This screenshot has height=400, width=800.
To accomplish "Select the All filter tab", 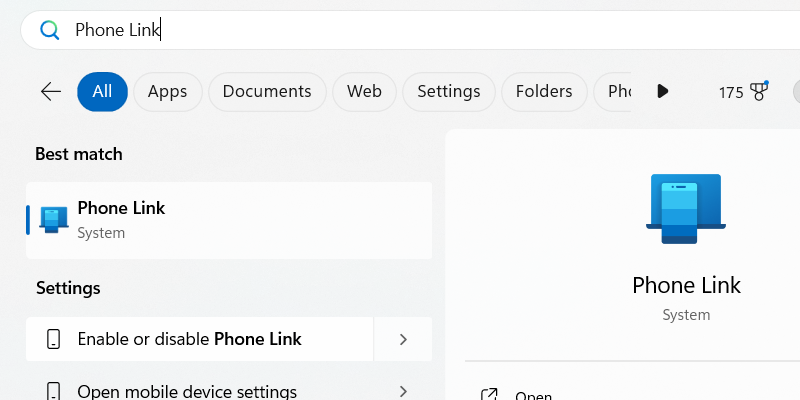I will pyautogui.click(x=102, y=92).
